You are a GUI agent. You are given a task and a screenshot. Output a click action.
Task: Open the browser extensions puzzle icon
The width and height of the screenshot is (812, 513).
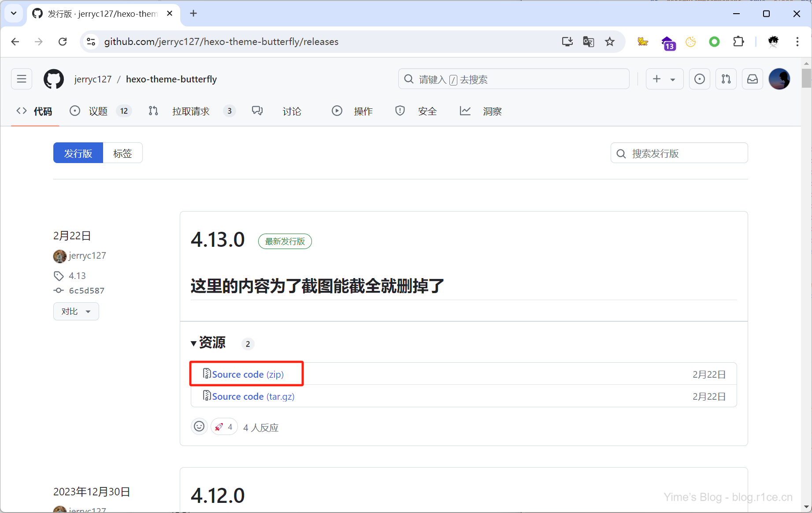tap(738, 42)
